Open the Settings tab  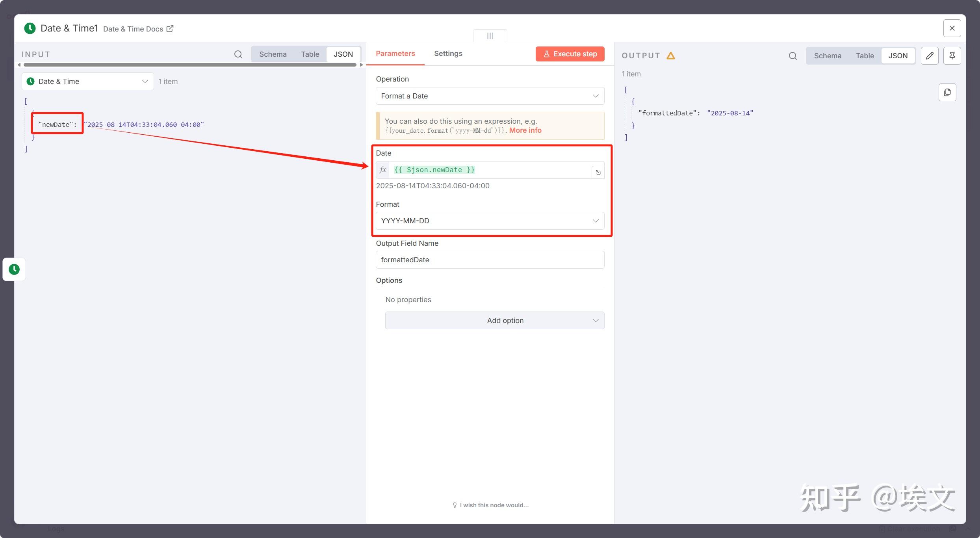pos(448,54)
